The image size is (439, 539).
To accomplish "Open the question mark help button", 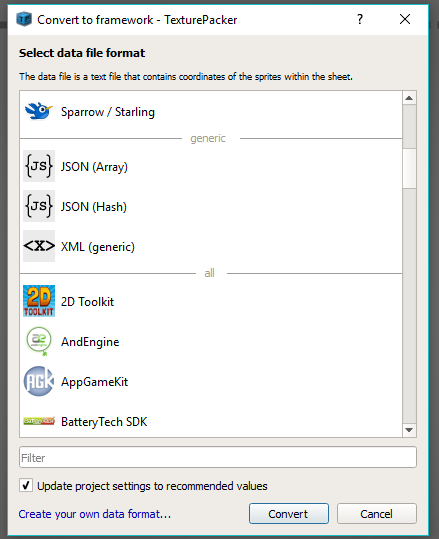I will click(360, 19).
